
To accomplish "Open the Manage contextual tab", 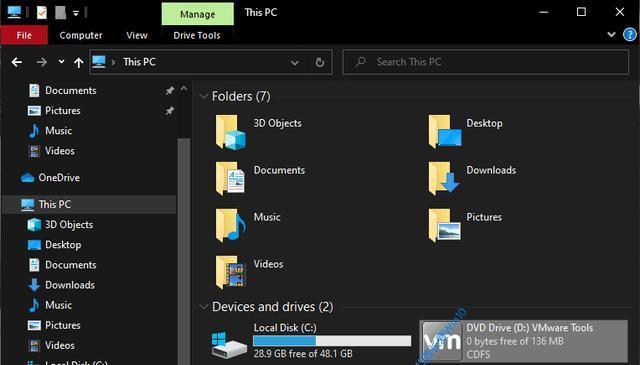I will (x=198, y=14).
